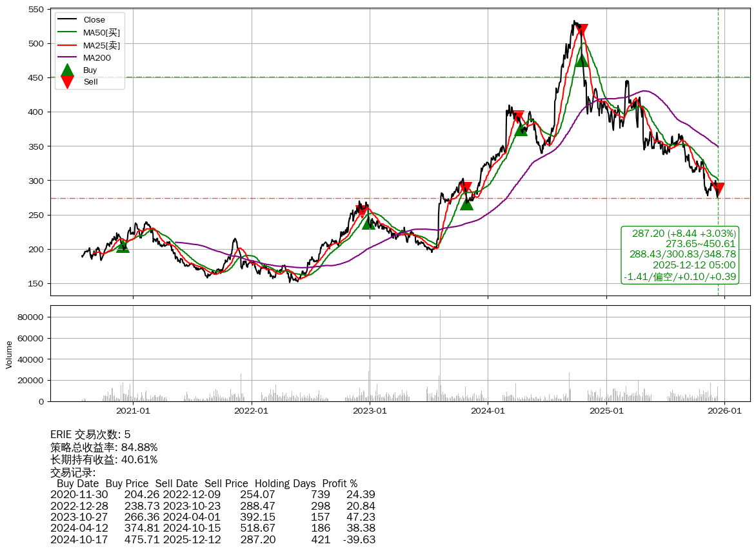Click the green price info box showing 287.20
The image size is (756, 551).
pyautogui.click(x=680, y=255)
